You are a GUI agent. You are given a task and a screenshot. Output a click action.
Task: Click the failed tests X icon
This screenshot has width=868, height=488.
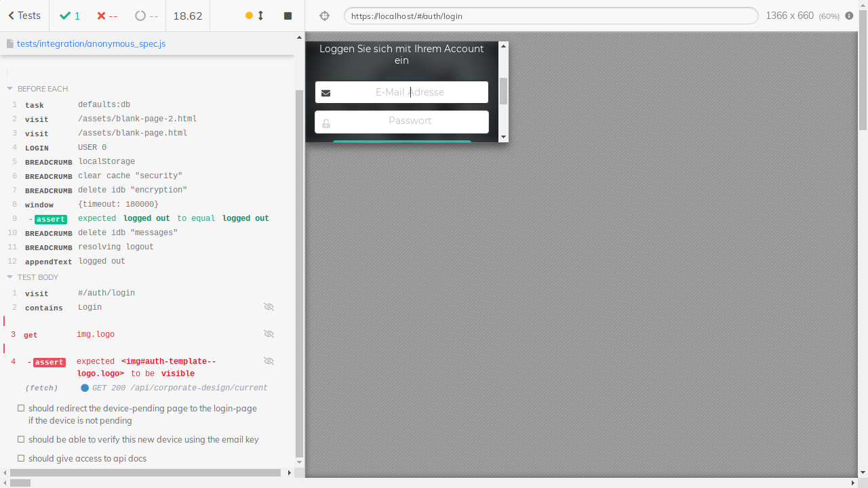point(102,15)
